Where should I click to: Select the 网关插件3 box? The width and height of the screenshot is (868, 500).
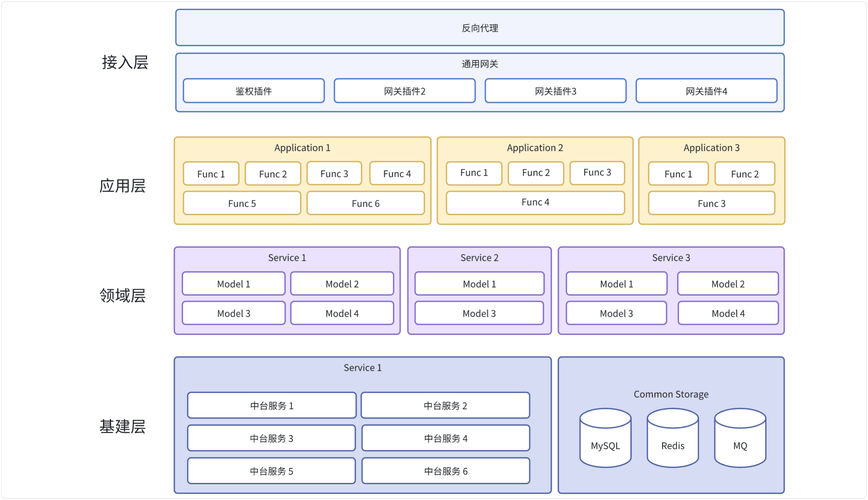(x=555, y=91)
